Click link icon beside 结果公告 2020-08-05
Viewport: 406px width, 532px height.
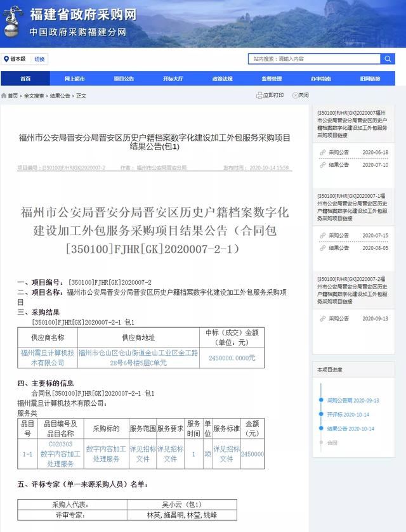[x=322, y=248]
